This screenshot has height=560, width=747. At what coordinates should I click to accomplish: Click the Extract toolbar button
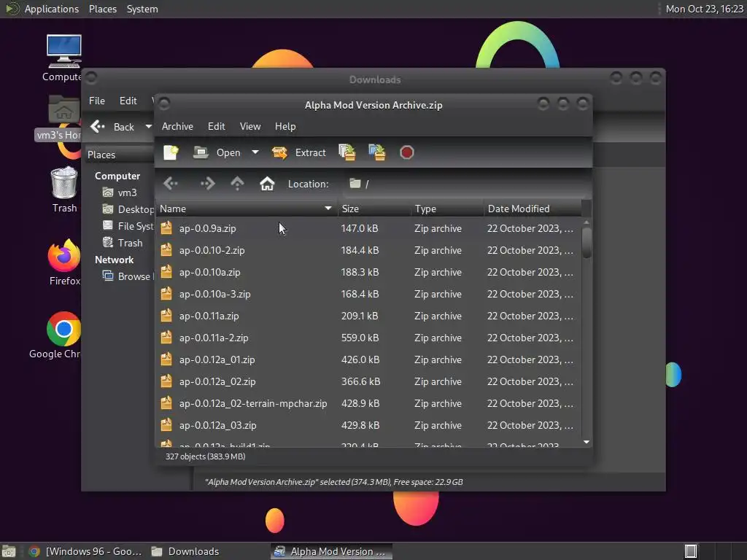298,152
